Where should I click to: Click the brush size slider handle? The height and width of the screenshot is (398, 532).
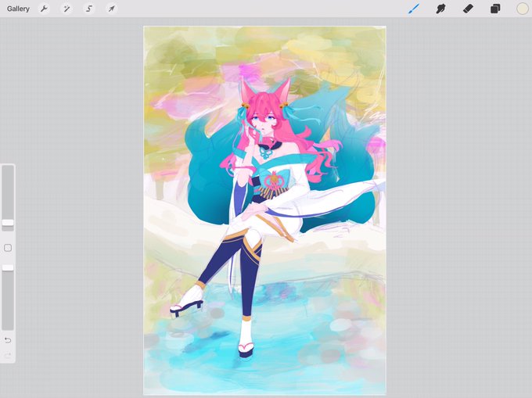pos(8,223)
